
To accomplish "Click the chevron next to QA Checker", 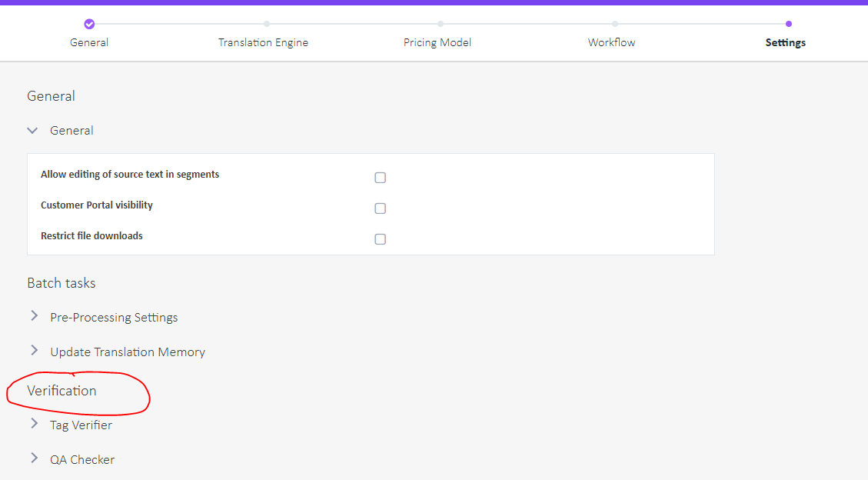I will pos(34,458).
